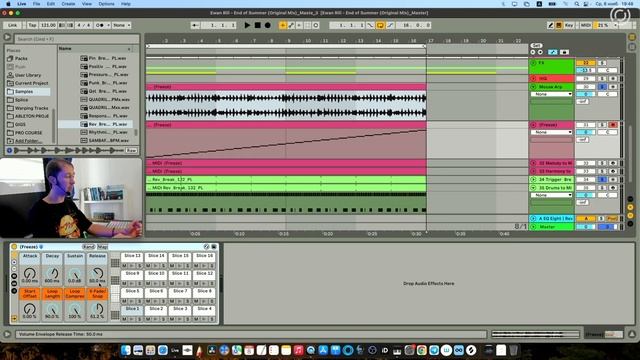This screenshot has height=360, width=640.
Task: Open the File menu
Action: [x=37, y=4]
